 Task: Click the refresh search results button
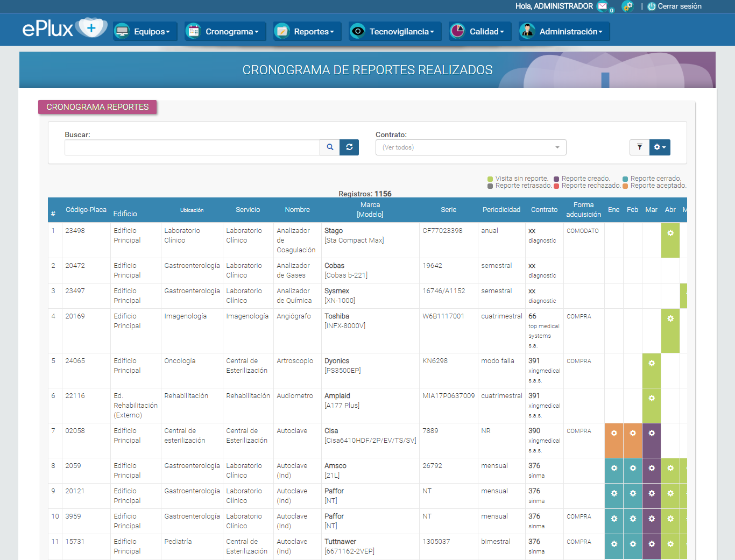pyautogui.click(x=349, y=147)
